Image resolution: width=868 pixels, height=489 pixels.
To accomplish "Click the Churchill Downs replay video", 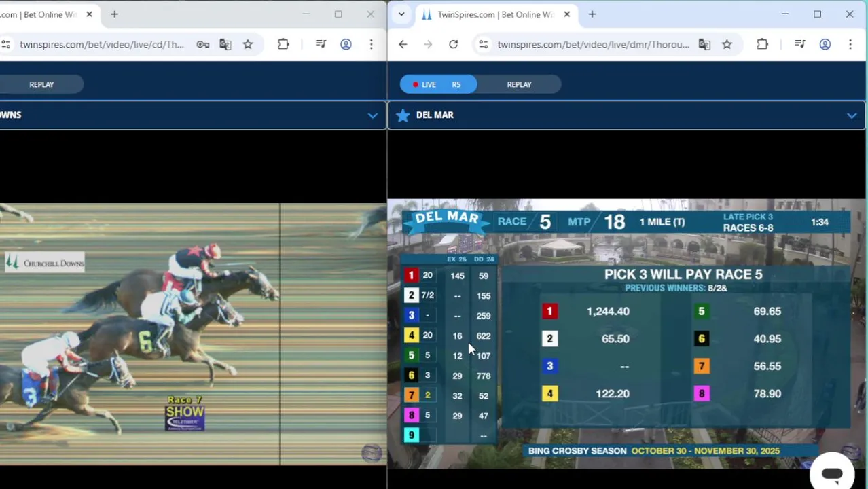I will tap(193, 334).
